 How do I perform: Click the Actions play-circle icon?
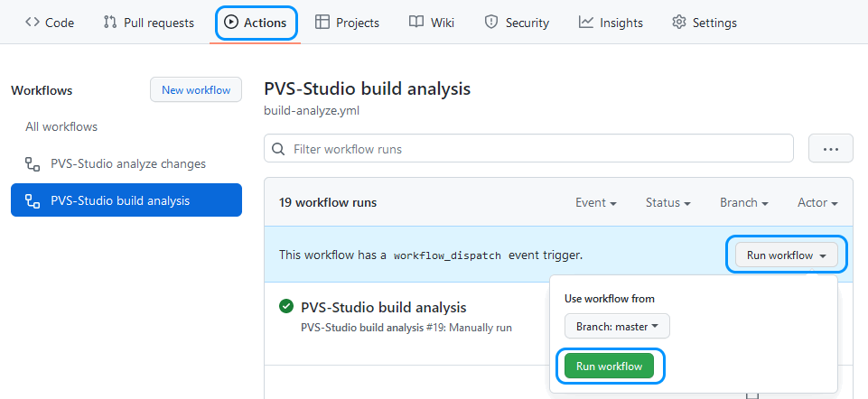click(x=231, y=23)
